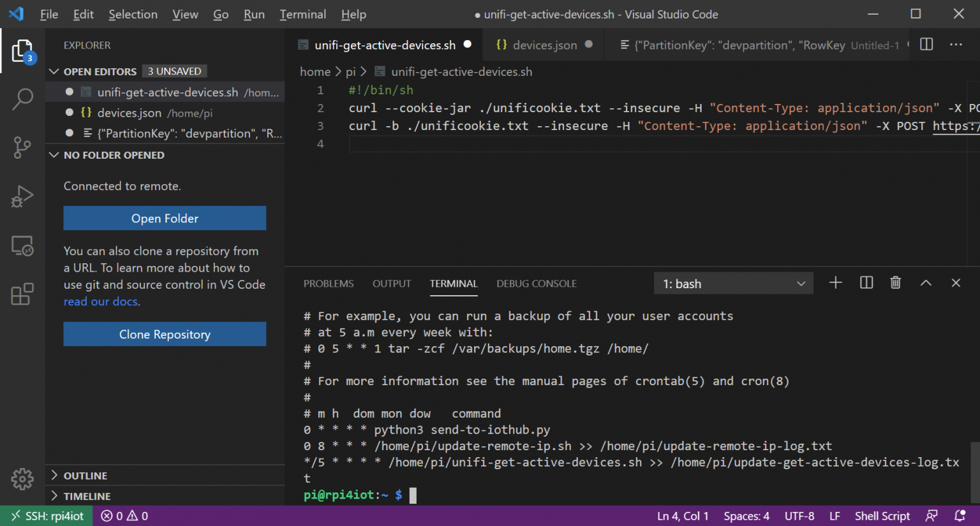Click the Open Folder button
This screenshot has height=526, width=980.
point(165,218)
